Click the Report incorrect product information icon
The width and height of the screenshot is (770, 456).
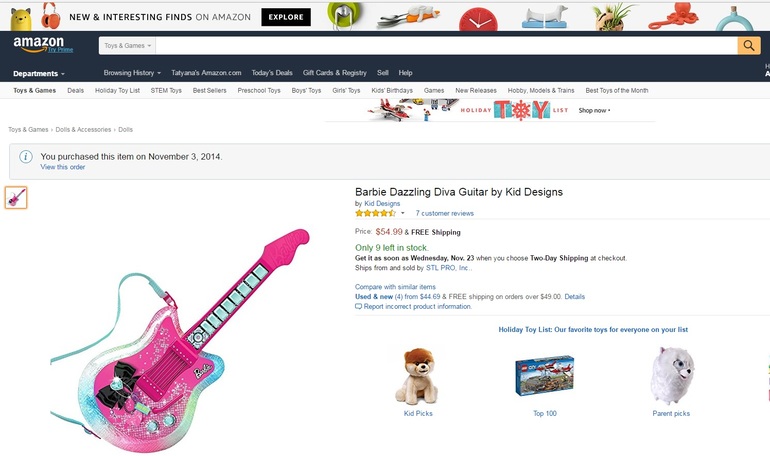pyautogui.click(x=359, y=307)
